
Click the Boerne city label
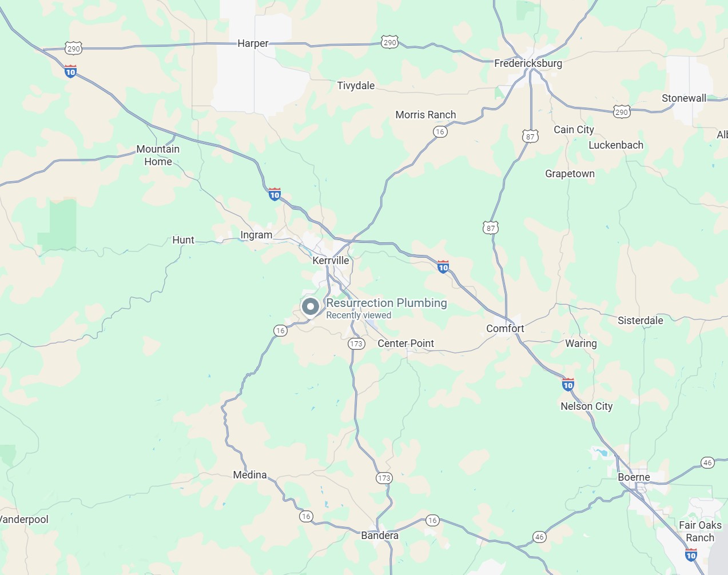pos(634,477)
